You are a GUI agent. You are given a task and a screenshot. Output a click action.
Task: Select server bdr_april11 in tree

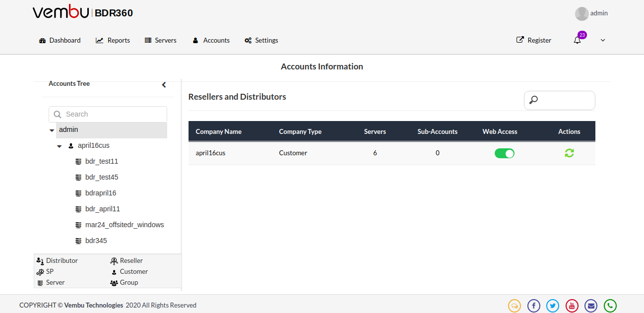pos(103,209)
